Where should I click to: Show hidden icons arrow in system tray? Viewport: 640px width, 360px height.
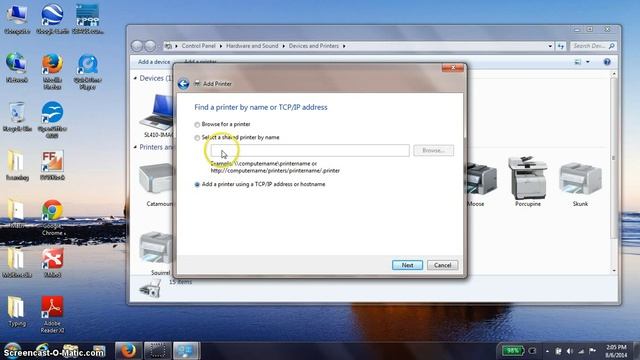(547, 351)
